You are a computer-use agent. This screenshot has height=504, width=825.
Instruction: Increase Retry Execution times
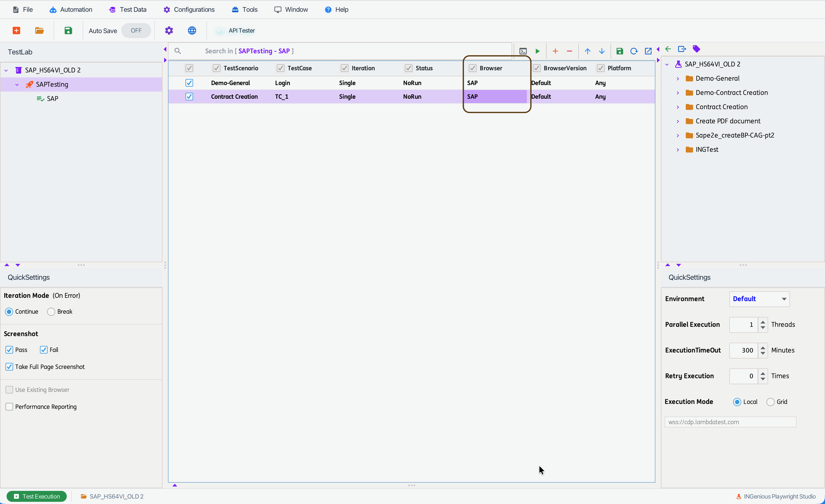point(763,373)
